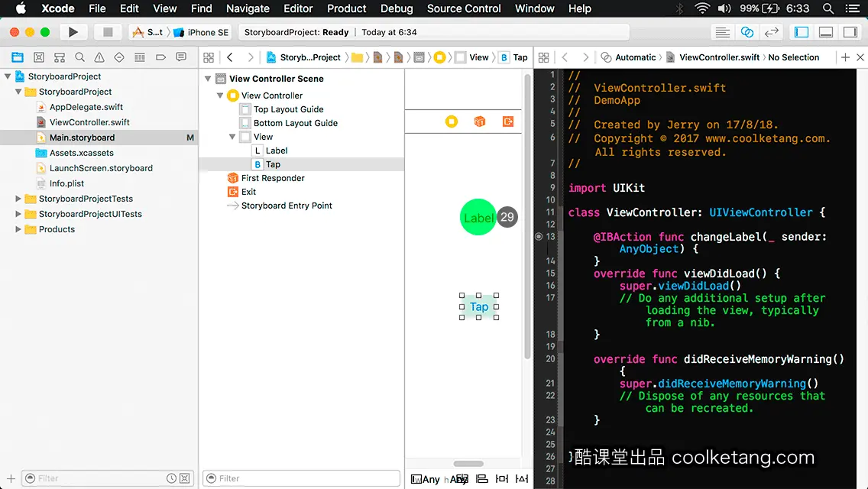Toggle the Navigator panel visibility
This screenshot has height=489, width=868.
[801, 32]
